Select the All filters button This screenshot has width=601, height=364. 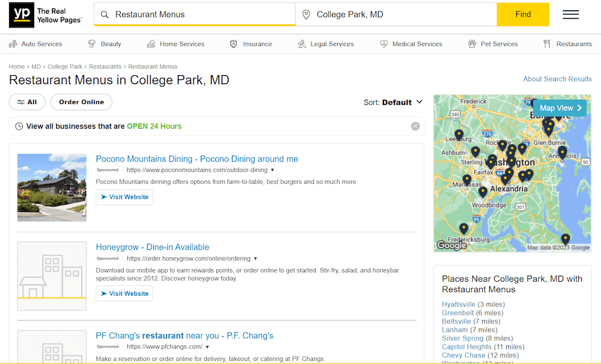click(27, 102)
